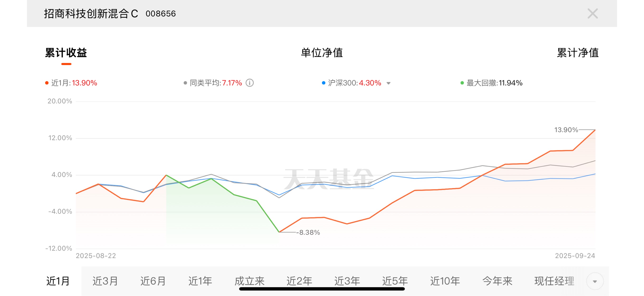The image size is (644, 296).
Task: Click the -8.38% low point marker
Action: [279, 232]
